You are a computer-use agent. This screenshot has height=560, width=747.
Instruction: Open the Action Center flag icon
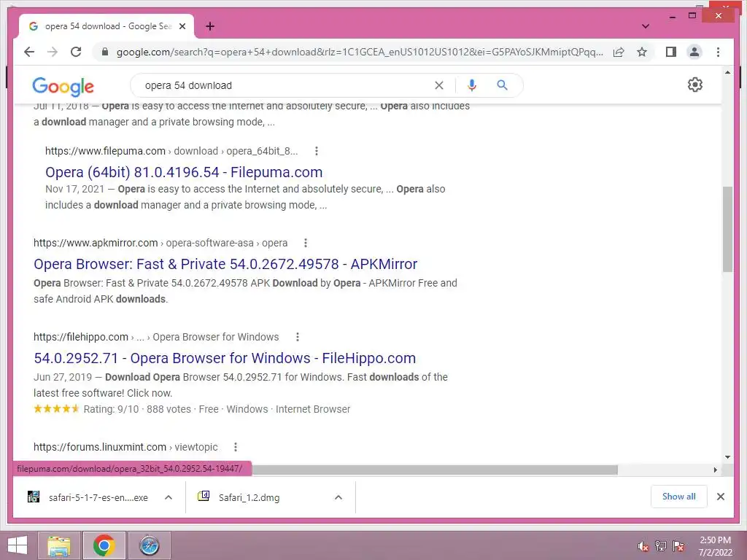pyautogui.click(x=678, y=546)
